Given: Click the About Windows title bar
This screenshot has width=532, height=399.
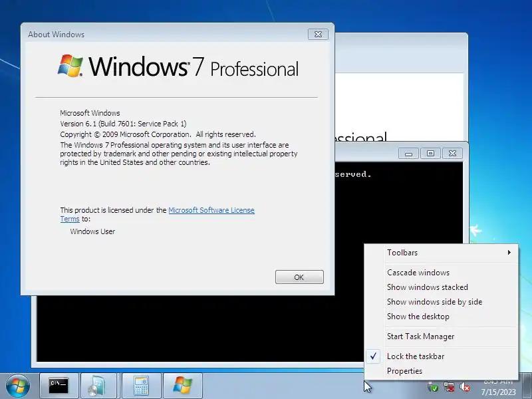Looking at the screenshot, I should 166,35.
